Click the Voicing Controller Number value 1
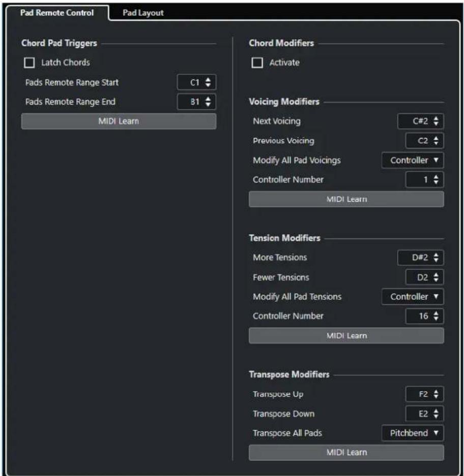 [425, 179]
